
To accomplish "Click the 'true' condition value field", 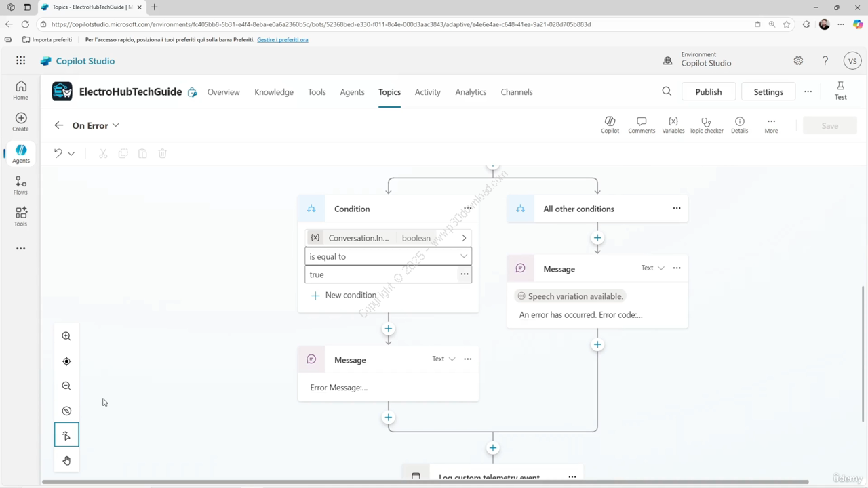I will pos(380,274).
